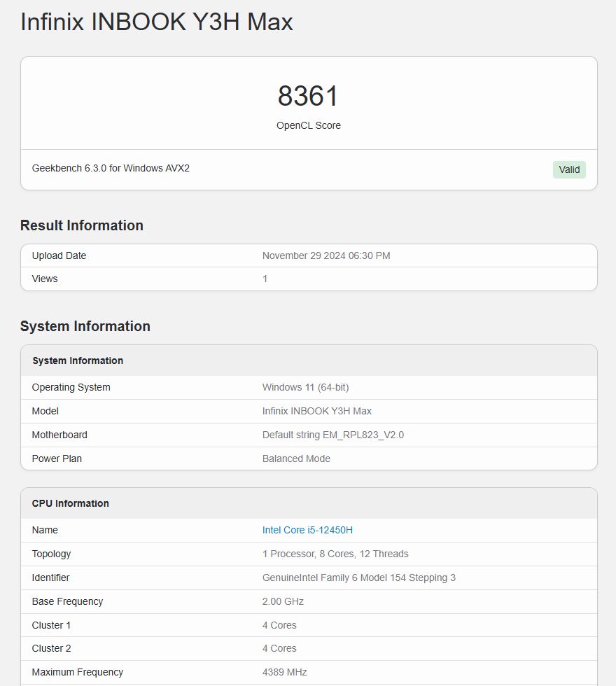Click the Maximum Frequency label
The width and height of the screenshot is (616, 686).
point(78,672)
